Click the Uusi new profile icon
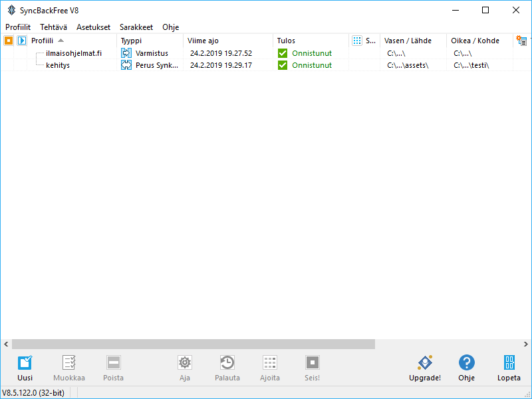Image resolution: width=532 pixels, height=399 pixels. point(25,362)
